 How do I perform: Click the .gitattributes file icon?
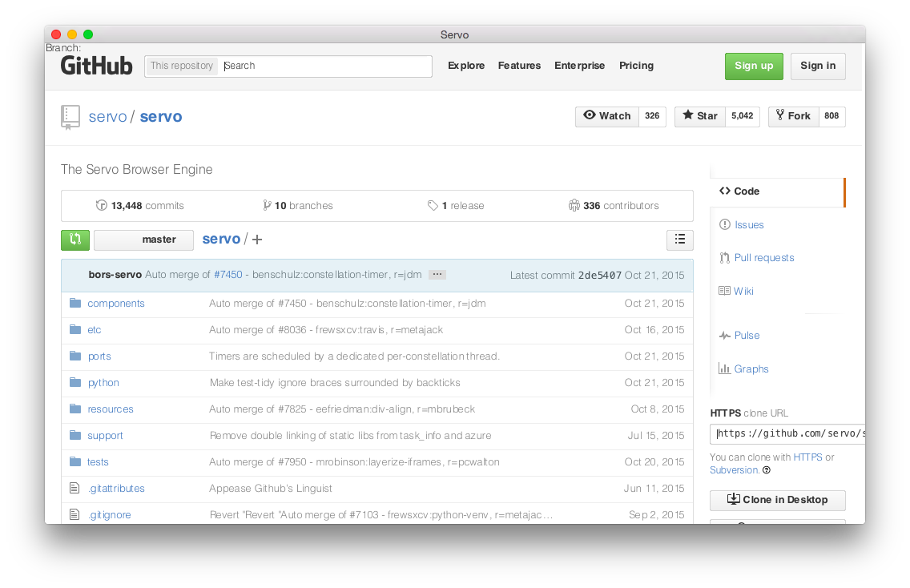click(74, 488)
